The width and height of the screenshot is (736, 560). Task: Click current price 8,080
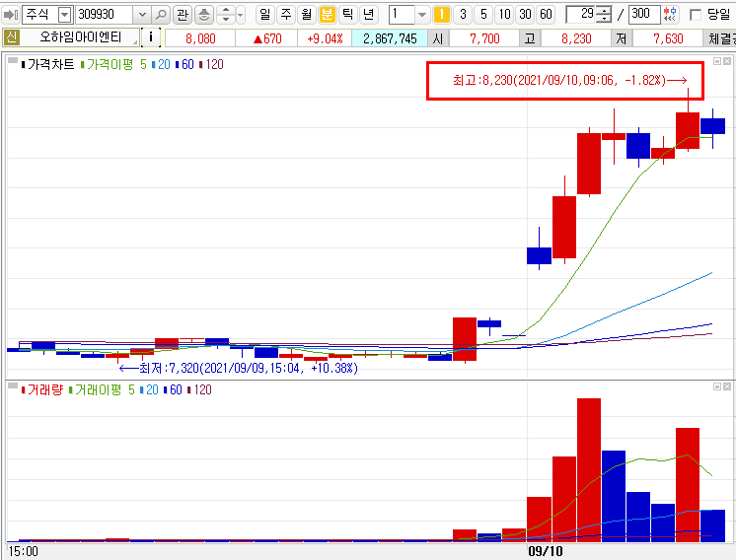pyautogui.click(x=200, y=38)
